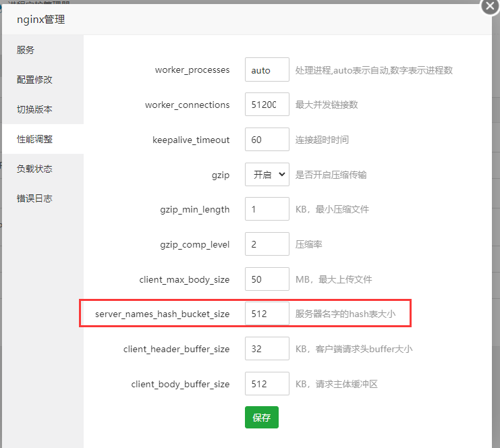The width and height of the screenshot is (500, 448).
Task: Save settings with the 保存 button
Action: [x=262, y=417]
